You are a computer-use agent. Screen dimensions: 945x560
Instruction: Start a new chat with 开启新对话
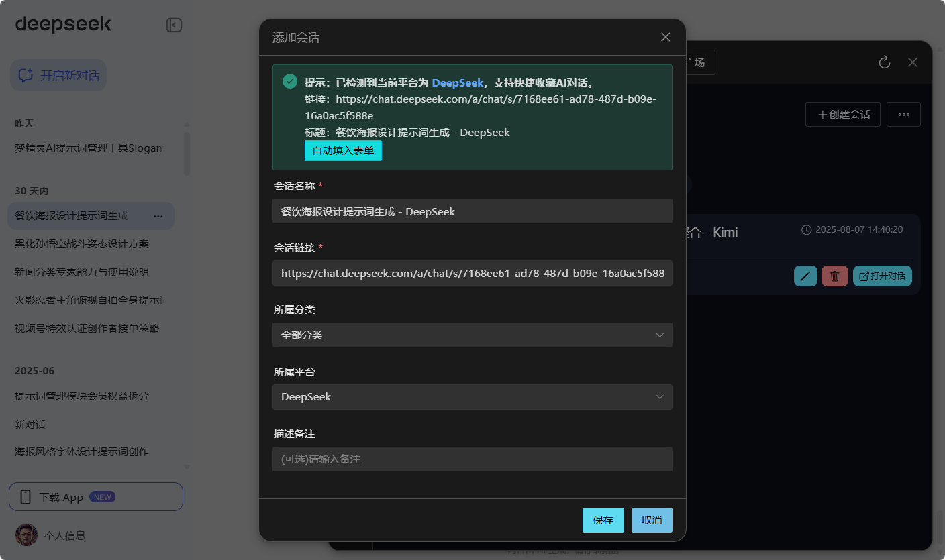coord(58,75)
